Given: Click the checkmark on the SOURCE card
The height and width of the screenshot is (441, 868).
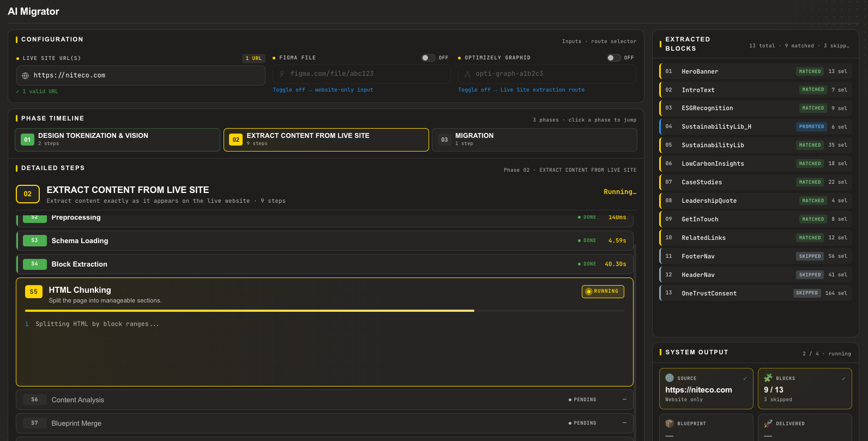Looking at the screenshot, I should coord(745,378).
